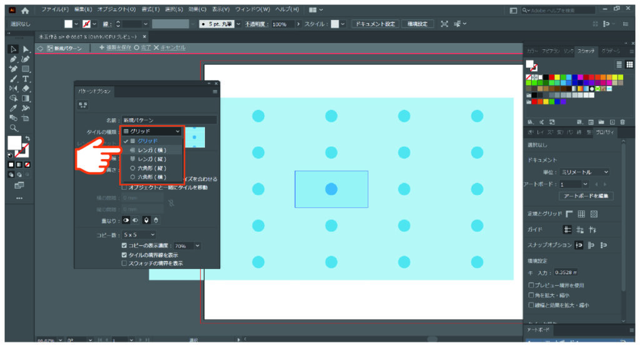
Task: Click the pattern name input field
Action: point(169,121)
